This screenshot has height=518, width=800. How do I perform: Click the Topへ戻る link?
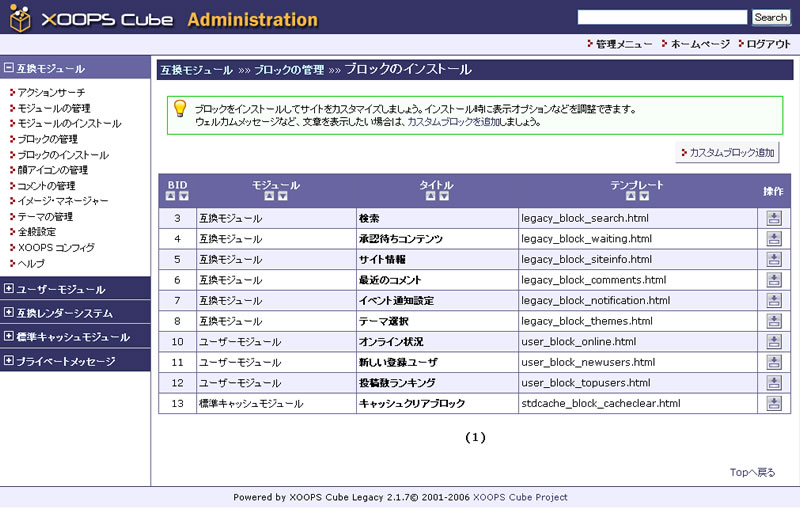tap(752, 473)
